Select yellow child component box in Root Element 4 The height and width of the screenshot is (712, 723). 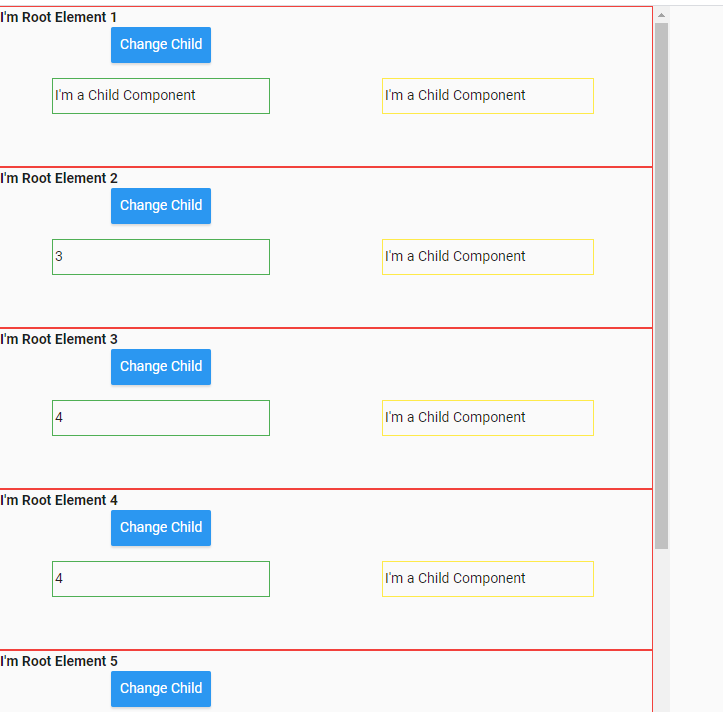point(487,579)
